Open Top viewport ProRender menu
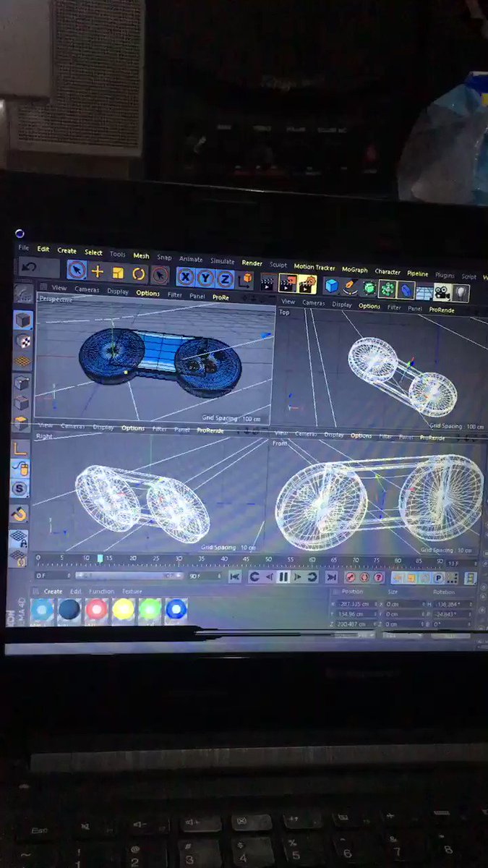Image resolution: width=488 pixels, height=868 pixels. (442, 310)
